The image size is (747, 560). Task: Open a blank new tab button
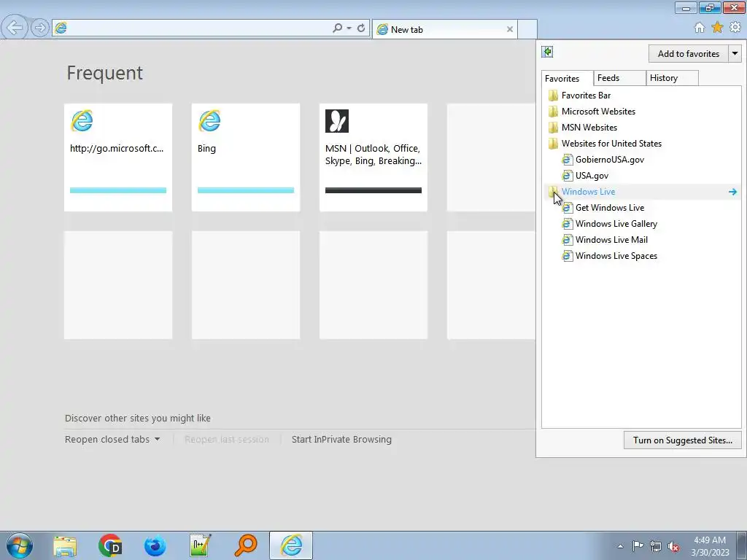pyautogui.click(x=527, y=29)
